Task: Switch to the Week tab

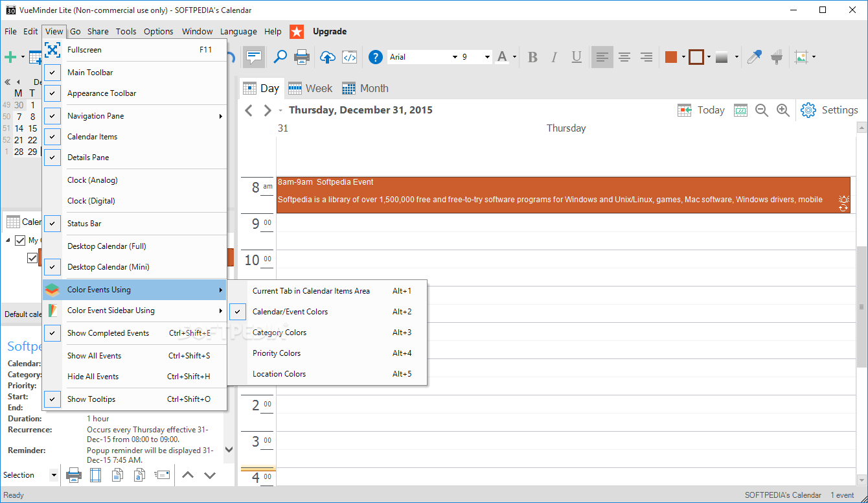Action: [310, 88]
